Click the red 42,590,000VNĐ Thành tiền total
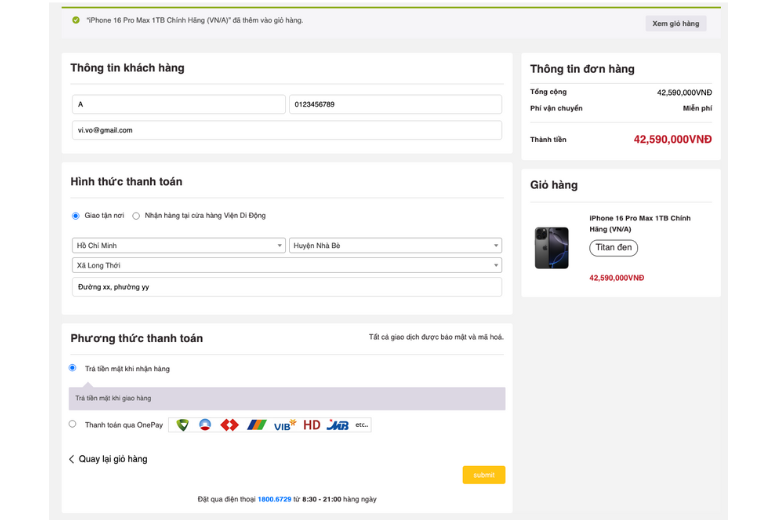This screenshot has height=520, width=780. pyautogui.click(x=673, y=139)
